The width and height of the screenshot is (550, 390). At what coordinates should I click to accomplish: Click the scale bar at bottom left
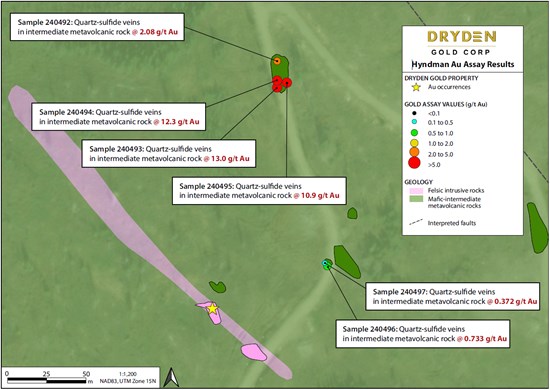[49, 380]
